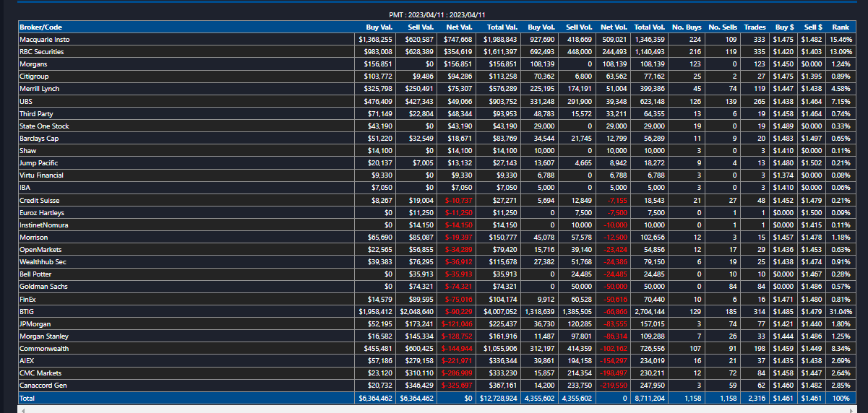Select the Total Val. column header

click(x=501, y=27)
